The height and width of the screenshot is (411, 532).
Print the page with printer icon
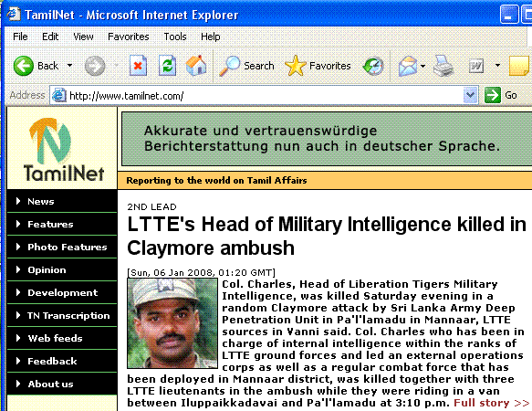(x=443, y=66)
